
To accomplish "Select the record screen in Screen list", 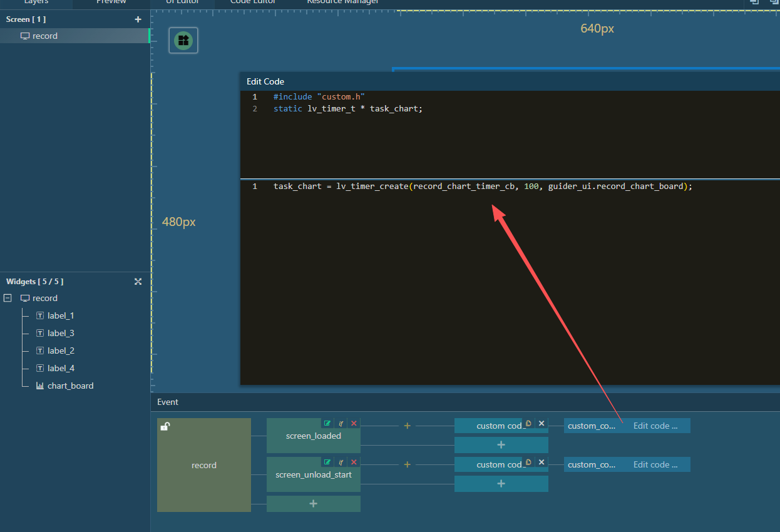I will click(x=45, y=36).
